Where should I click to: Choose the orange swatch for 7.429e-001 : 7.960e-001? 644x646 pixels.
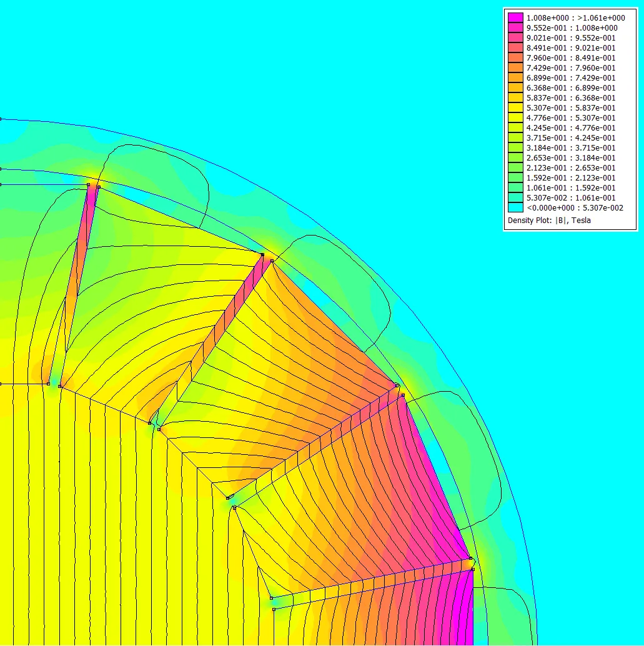tap(515, 67)
